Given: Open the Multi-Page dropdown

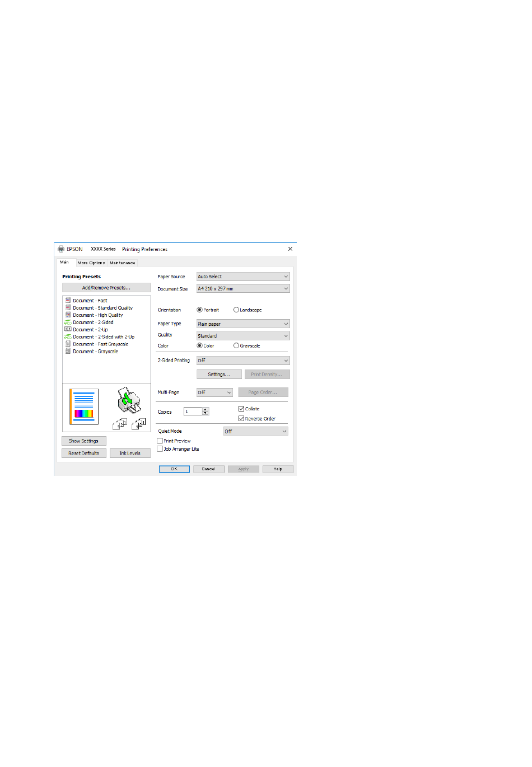Looking at the screenshot, I should coord(214,392).
